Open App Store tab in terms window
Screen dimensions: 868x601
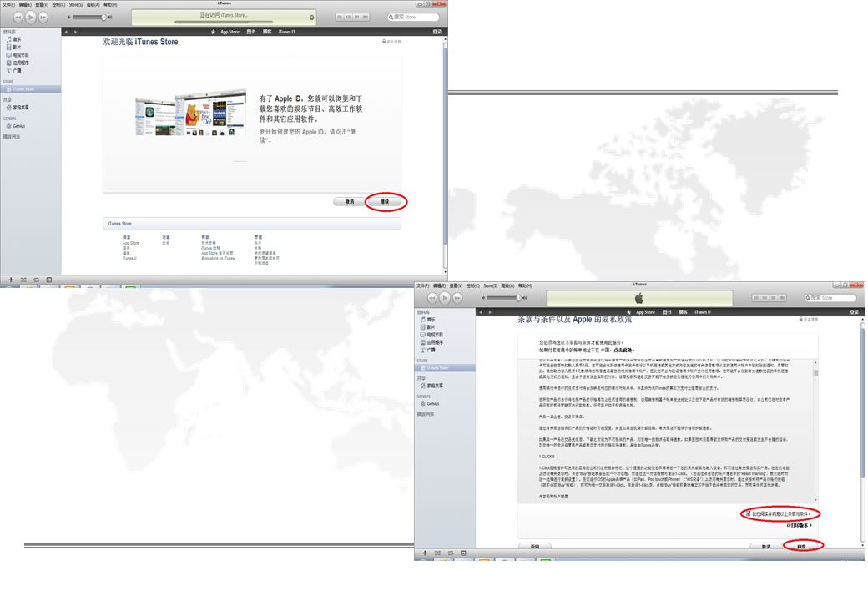point(645,312)
